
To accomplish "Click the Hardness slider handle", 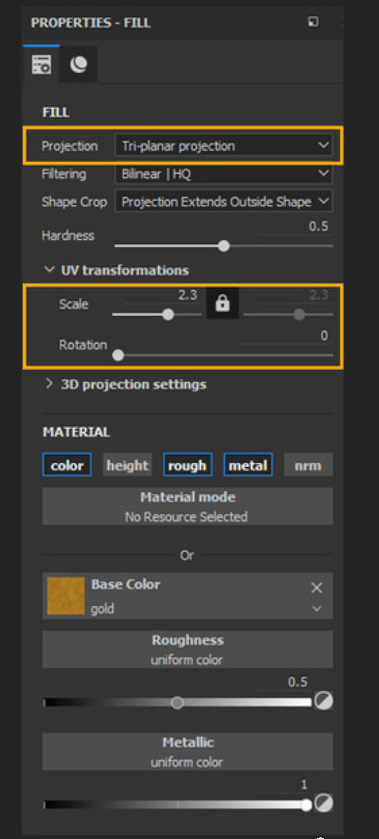I will pos(224,246).
